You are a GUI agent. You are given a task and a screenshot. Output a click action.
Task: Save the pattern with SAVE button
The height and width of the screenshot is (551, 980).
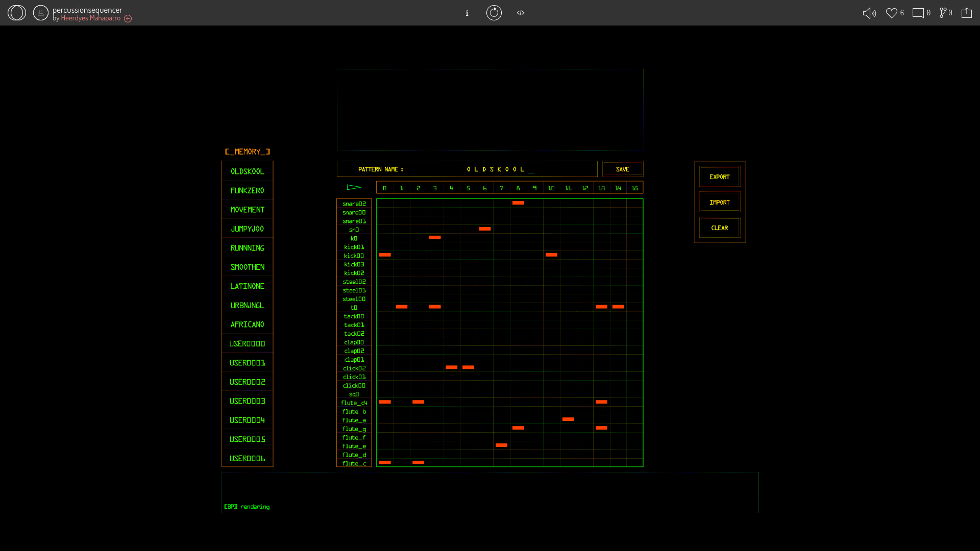coord(623,169)
